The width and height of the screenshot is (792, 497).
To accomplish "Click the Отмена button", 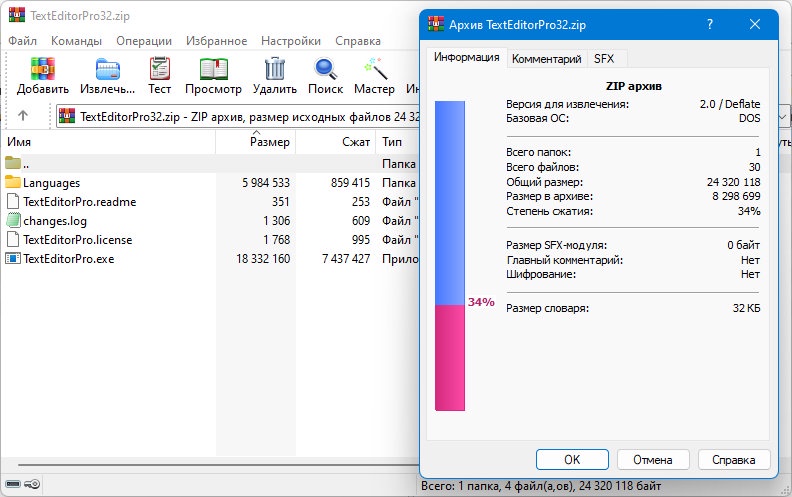I will click(653, 460).
